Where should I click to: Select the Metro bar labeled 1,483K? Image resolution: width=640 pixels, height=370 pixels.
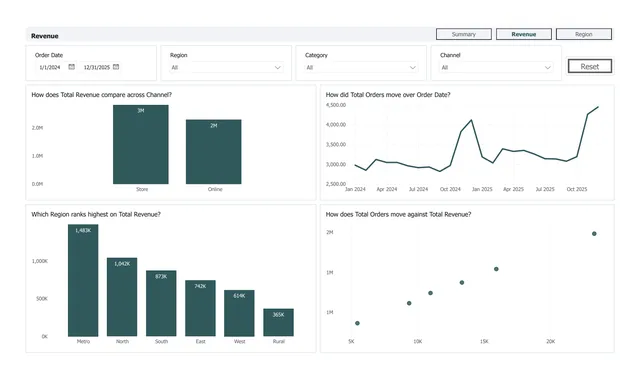pos(83,280)
